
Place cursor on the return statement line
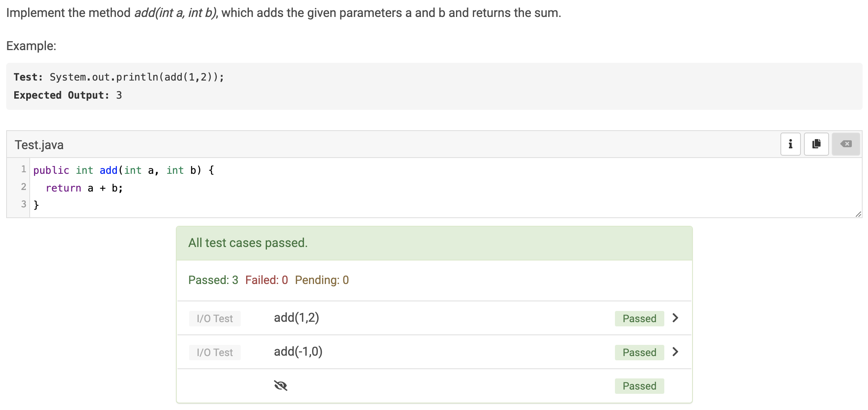click(x=84, y=188)
